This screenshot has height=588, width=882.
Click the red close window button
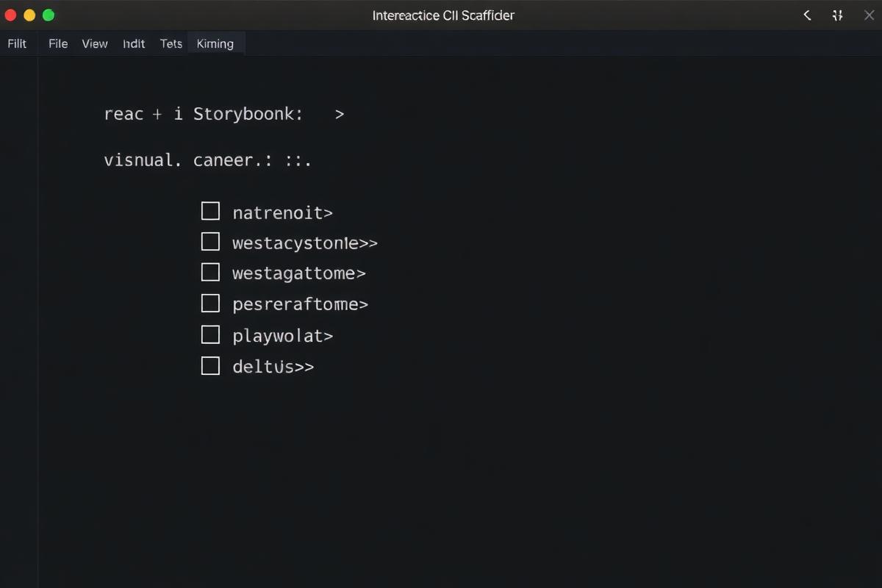(x=10, y=15)
